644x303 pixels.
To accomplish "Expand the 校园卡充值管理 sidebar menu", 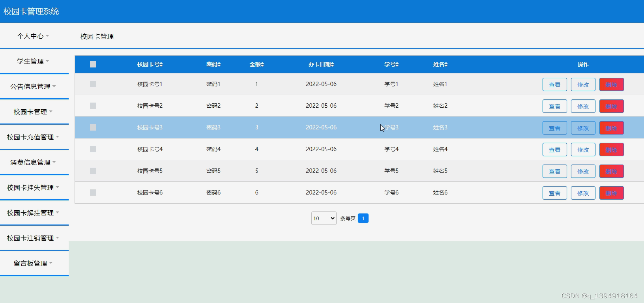I will coord(34,137).
